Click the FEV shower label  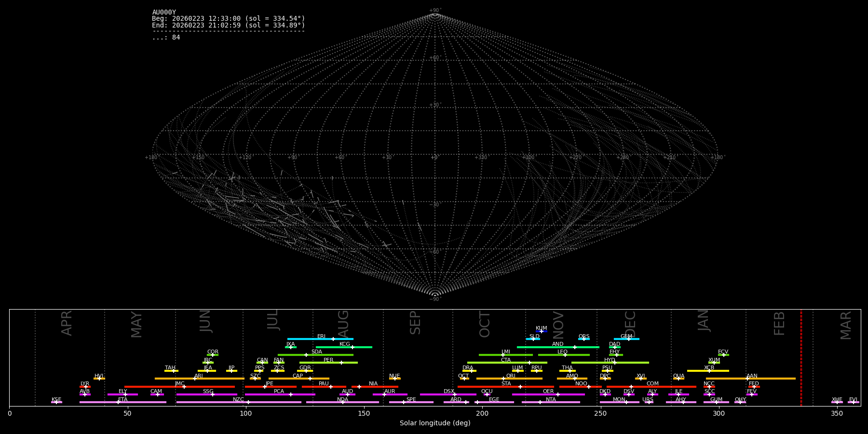(752, 392)
